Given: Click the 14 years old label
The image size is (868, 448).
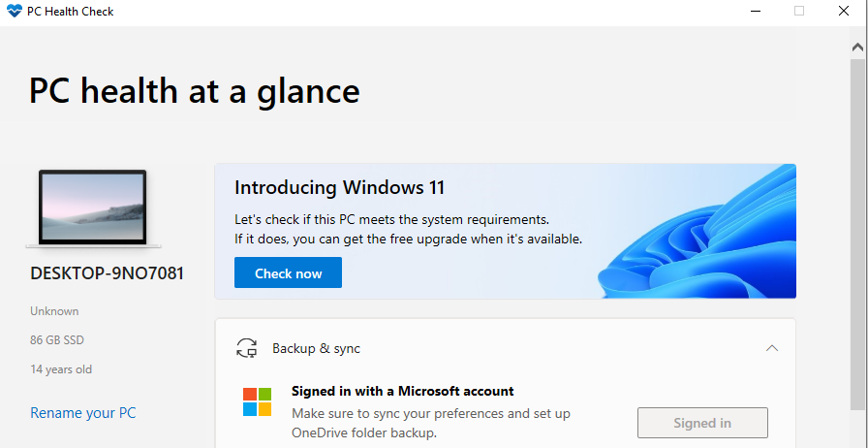Looking at the screenshot, I should [x=61, y=369].
